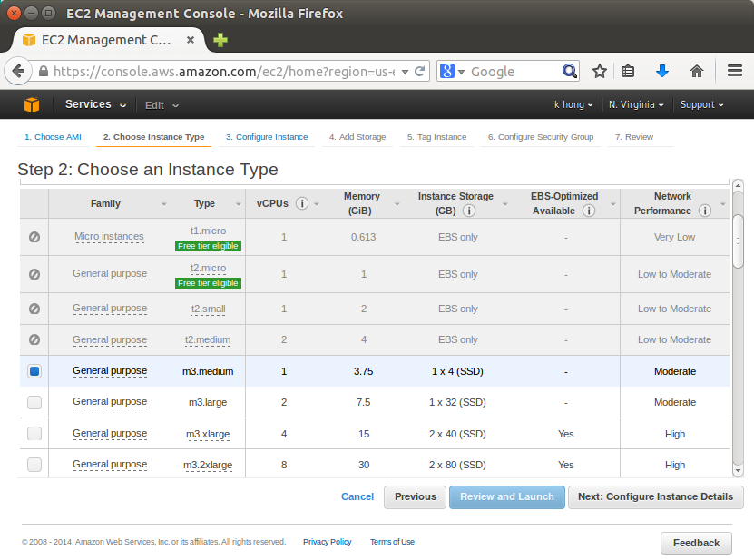Open the URL bar history dropdown arrow
The image size is (754, 560).
pos(405,72)
